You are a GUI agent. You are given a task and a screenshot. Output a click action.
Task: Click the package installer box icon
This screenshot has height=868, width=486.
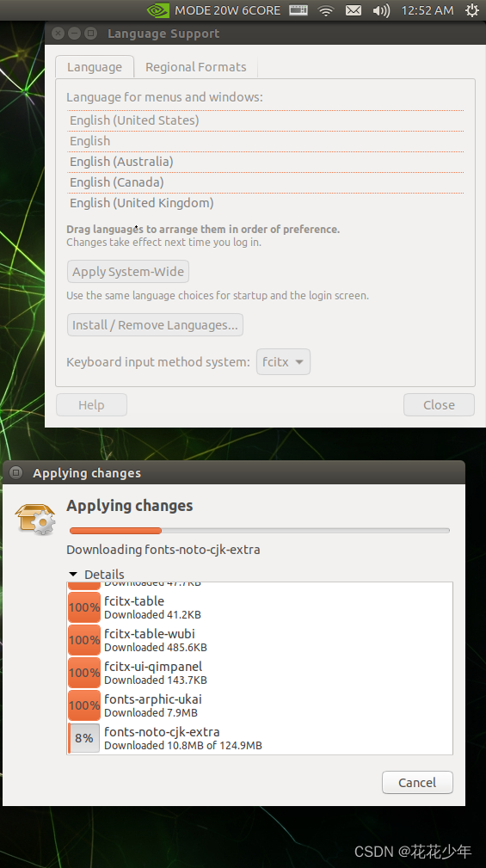pos(35,518)
